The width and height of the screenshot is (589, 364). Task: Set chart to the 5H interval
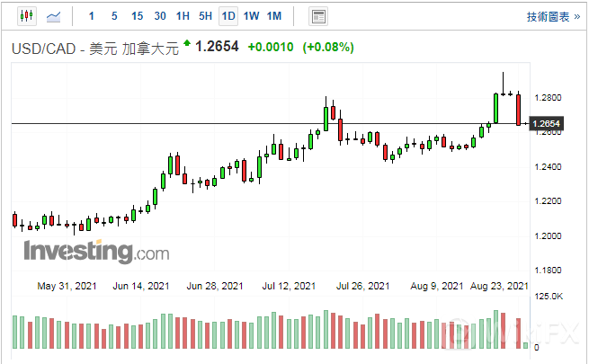click(206, 16)
